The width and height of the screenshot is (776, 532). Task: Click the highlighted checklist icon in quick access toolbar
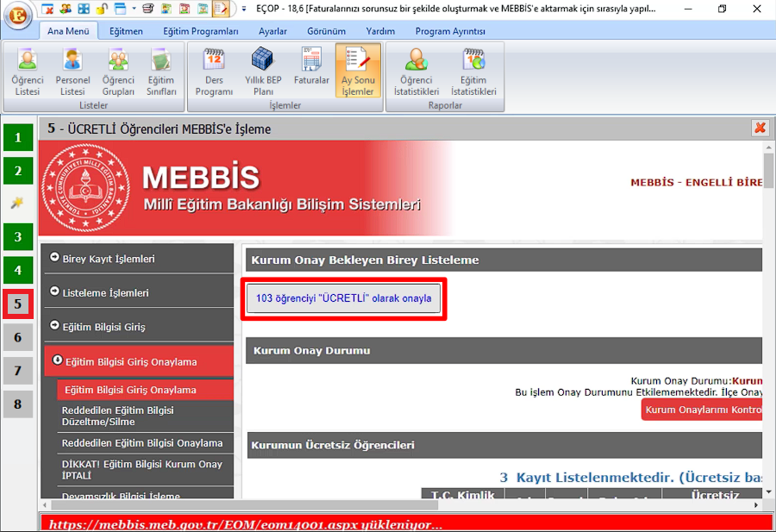(221, 9)
